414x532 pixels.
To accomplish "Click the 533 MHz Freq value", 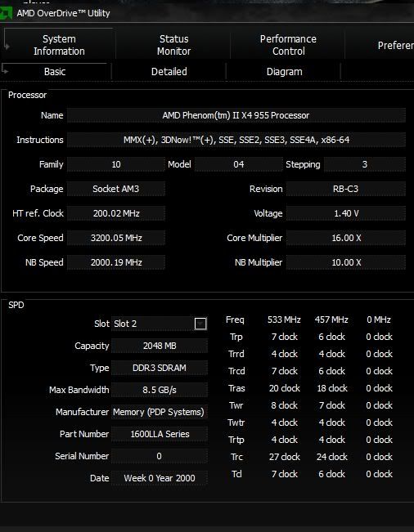I will [284, 320].
